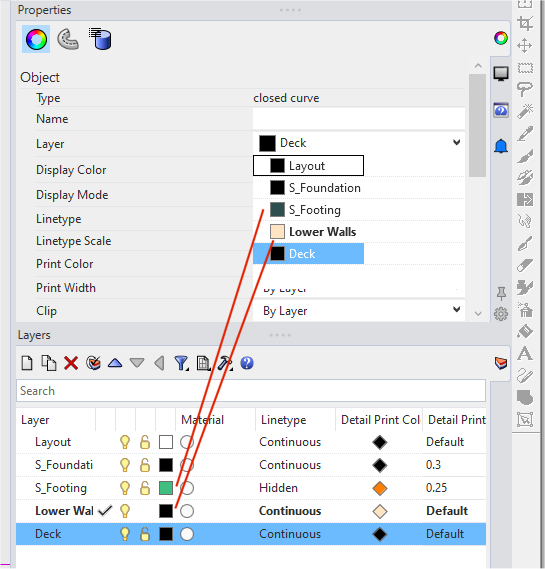
Task: Open the Help side tab icon
Action: click(501, 110)
